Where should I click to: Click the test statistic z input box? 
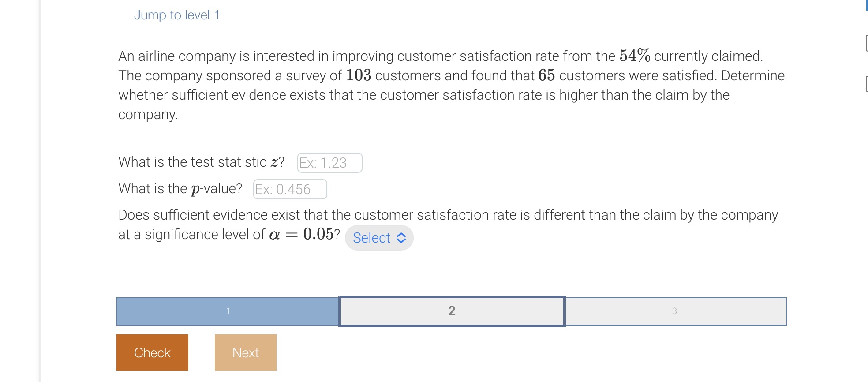pos(329,163)
